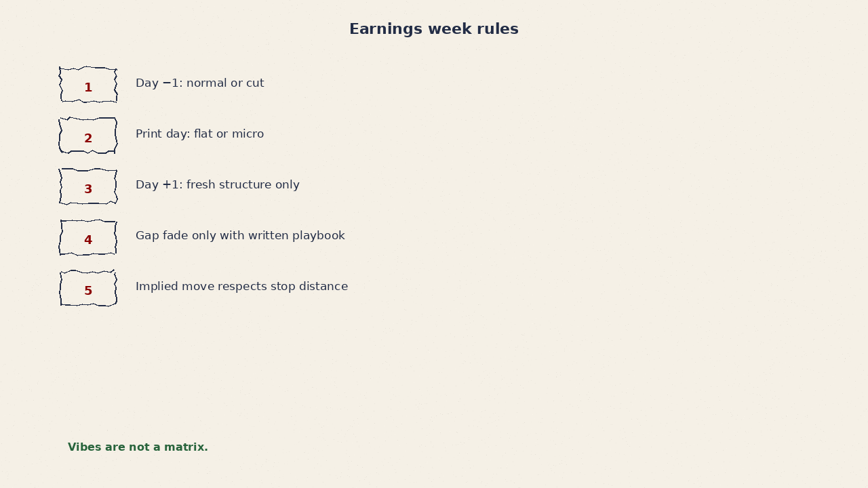Click the number 5 badge
This screenshot has height=488, width=868.
point(88,288)
